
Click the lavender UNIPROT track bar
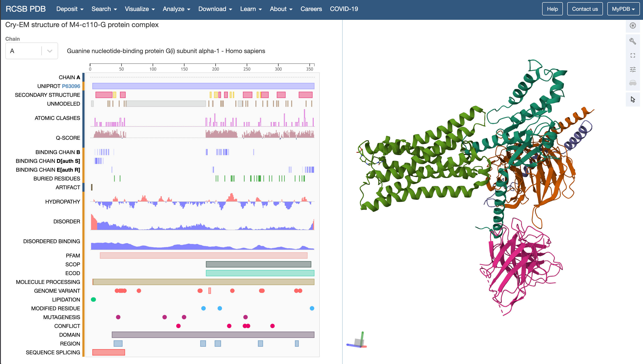(x=203, y=86)
